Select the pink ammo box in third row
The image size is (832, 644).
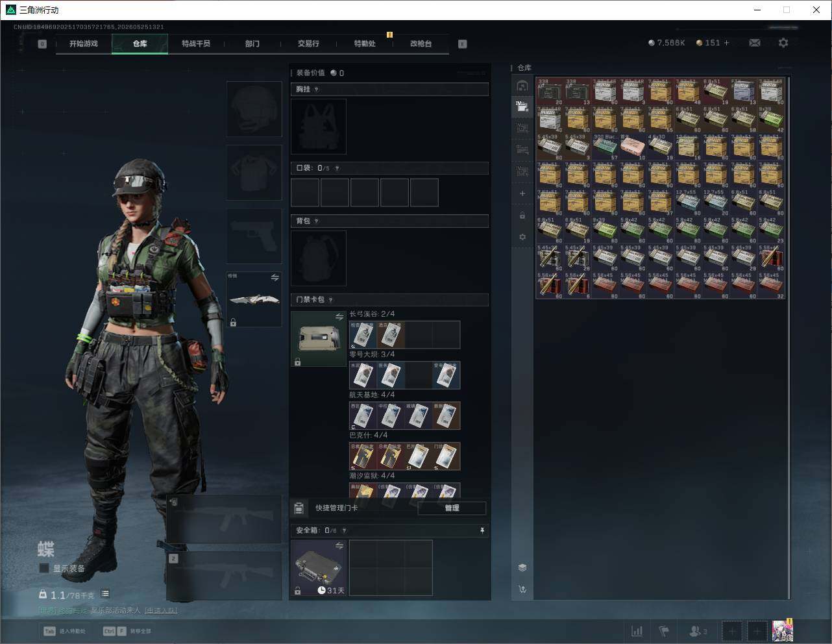[x=633, y=147]
